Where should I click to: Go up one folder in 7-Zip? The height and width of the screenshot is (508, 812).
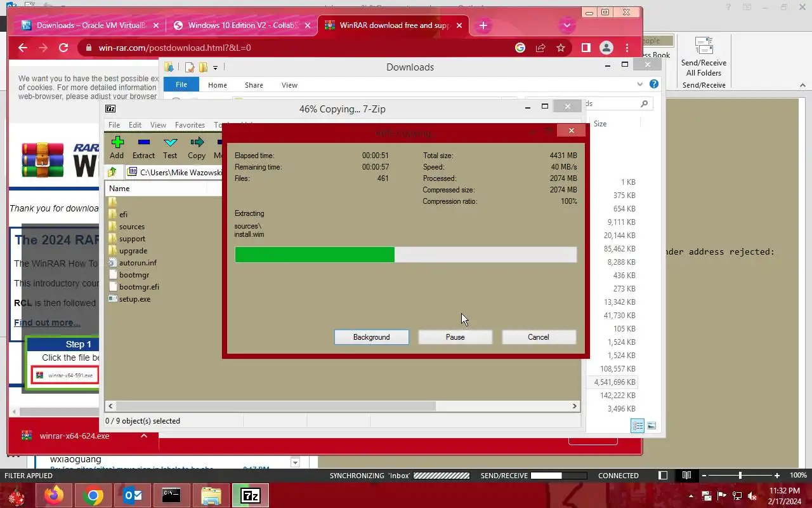pos(112,172)
